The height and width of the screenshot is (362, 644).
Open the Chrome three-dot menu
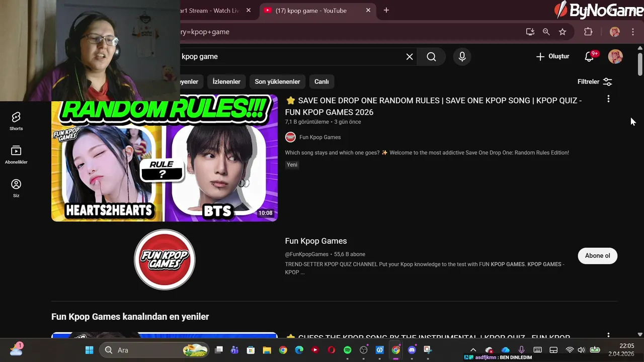[633, 32]
